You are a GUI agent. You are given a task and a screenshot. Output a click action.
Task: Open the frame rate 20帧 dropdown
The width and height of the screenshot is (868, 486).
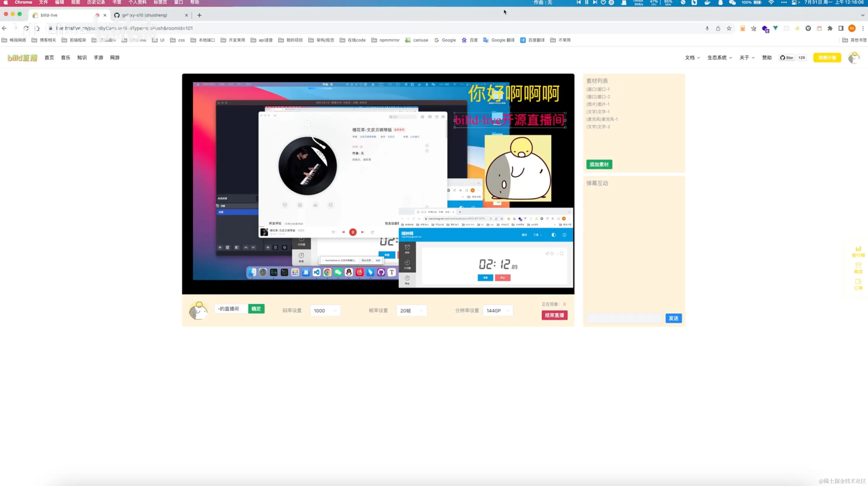tap(412, 311)
